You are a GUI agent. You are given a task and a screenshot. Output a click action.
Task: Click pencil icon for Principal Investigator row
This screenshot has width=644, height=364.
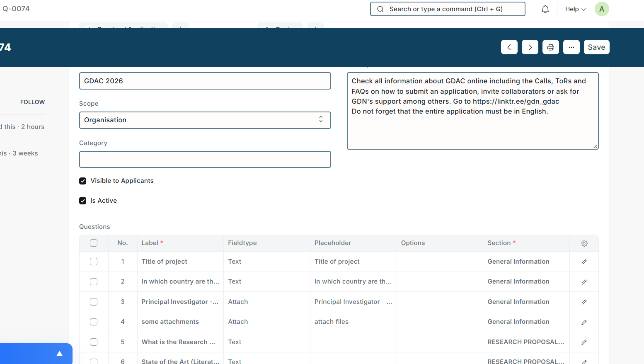coord(584,302)
